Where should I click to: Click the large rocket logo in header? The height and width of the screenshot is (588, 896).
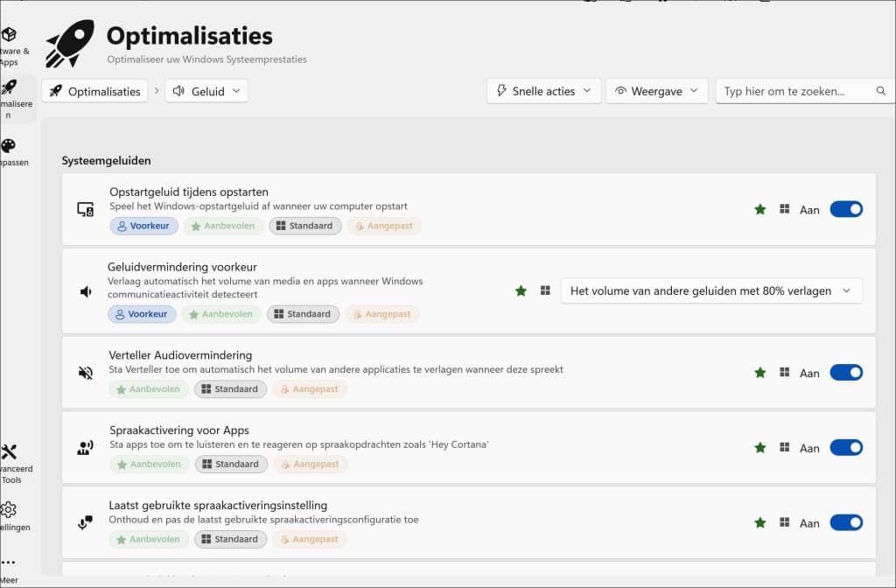point(71,44)
